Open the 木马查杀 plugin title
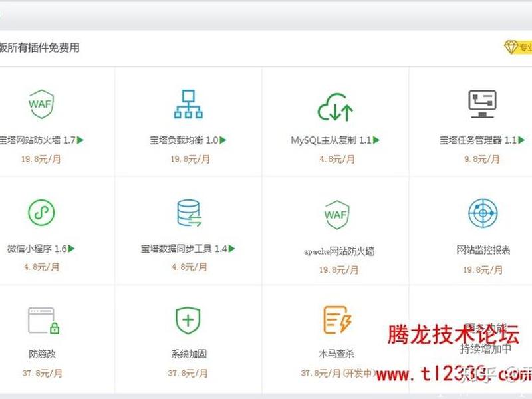 coord(336,354)
